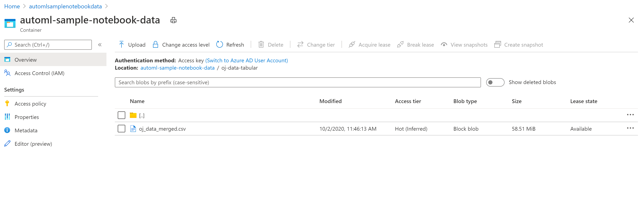The image size is (644, 203).
Task: Click the 10/2/2020, 11:46:13 AM modified cell
Action: pyautogui.click(x=348, y=129)
